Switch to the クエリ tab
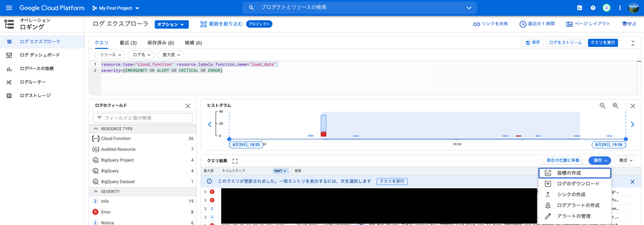This screenshot has width=644, height=225. tap(101, 43)
